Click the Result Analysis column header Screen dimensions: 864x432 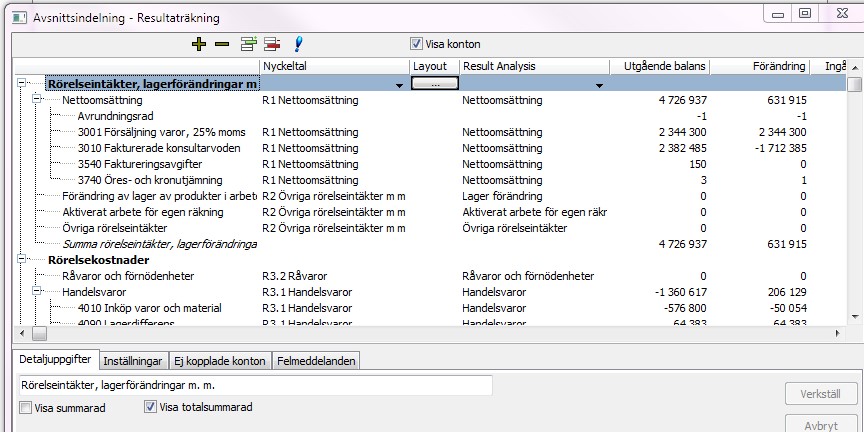pos(534,66)
